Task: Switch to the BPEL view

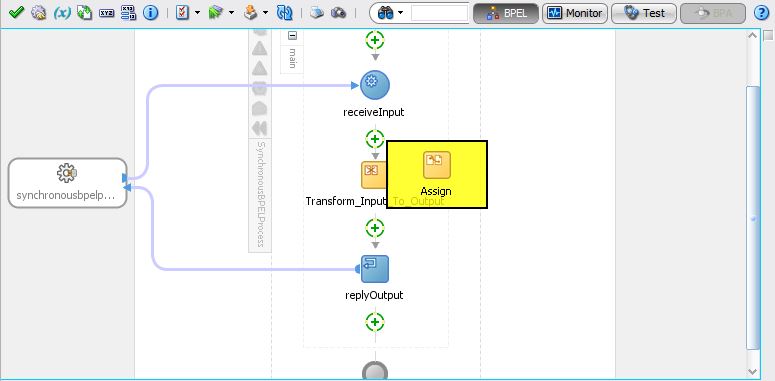Action: (505, 13)
